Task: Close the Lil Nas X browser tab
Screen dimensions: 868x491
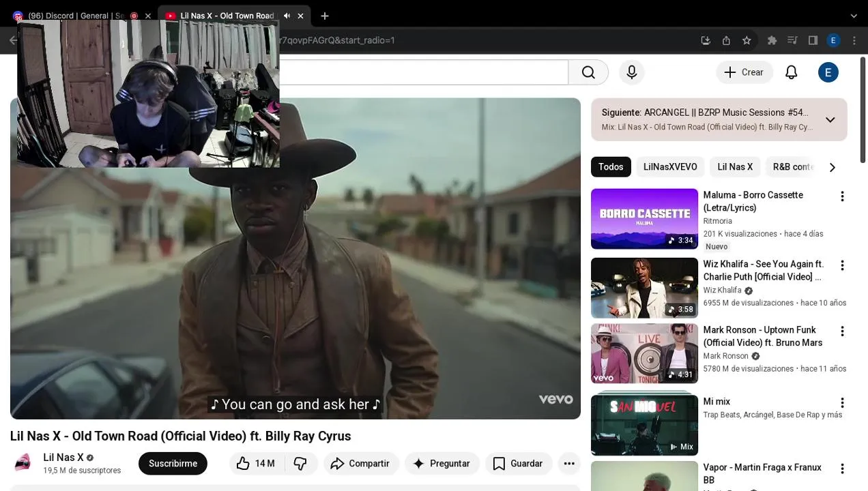Action: click(x=300, y=16)
